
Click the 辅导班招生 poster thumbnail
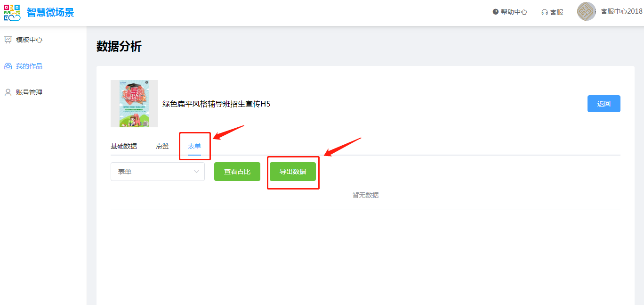pos(134,104)
